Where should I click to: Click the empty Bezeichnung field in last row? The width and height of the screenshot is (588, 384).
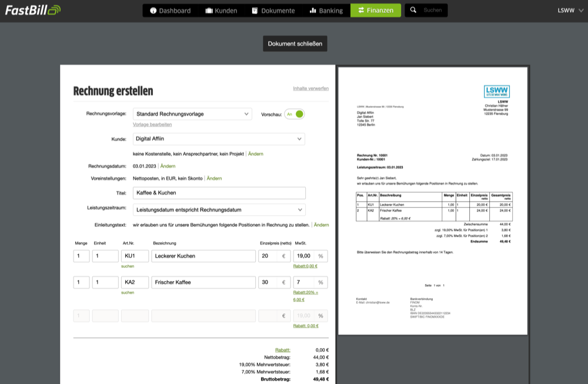[203, 316]
